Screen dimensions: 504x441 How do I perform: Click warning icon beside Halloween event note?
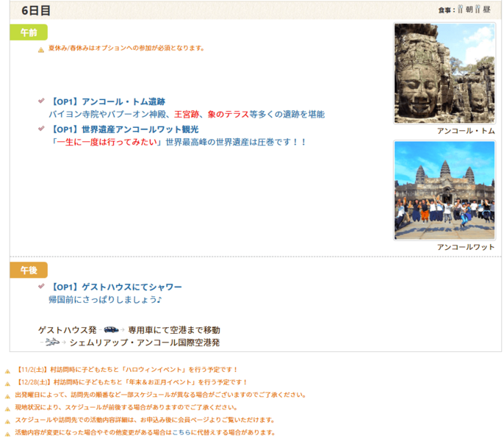pyautogui.click(x=7, y=370)
